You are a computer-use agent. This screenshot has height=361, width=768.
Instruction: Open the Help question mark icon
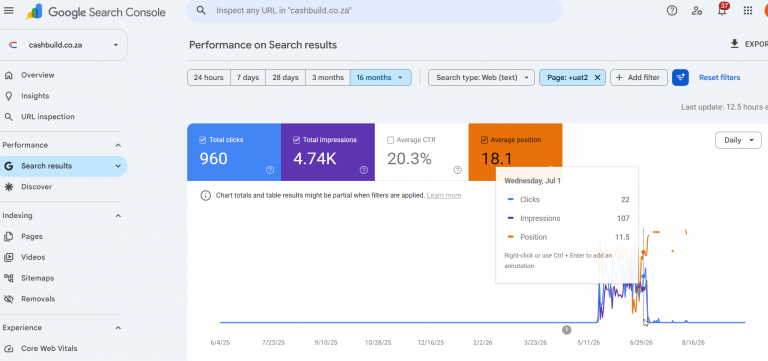coord(672,10)
